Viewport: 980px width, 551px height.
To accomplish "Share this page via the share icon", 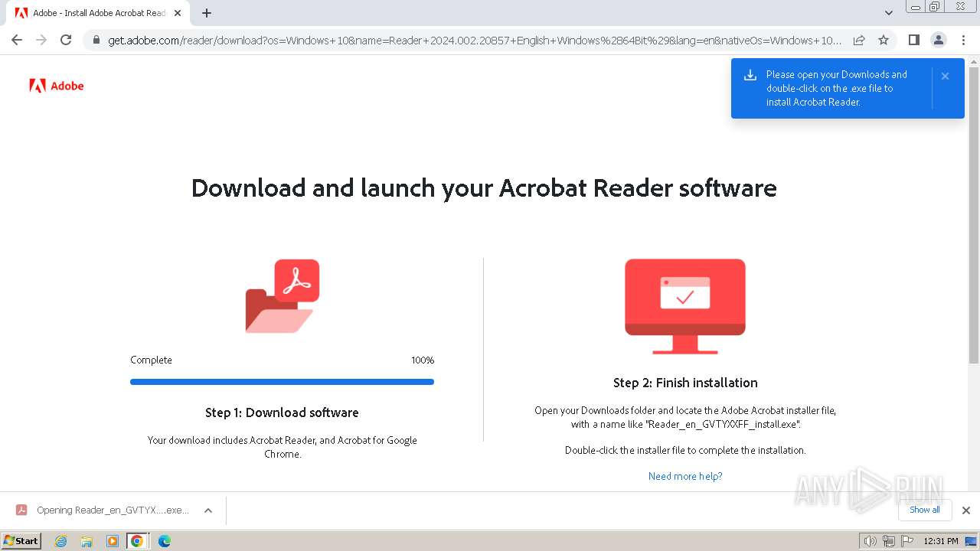I will click(x=859, y=40).
